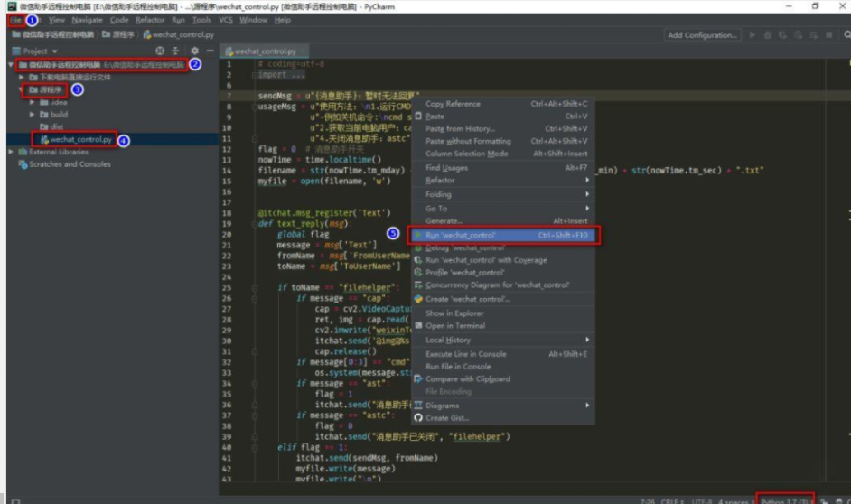Hide the Project panel with minus icon
The height and width of the screenshot is (504, 851).
[x=210, y=51]
